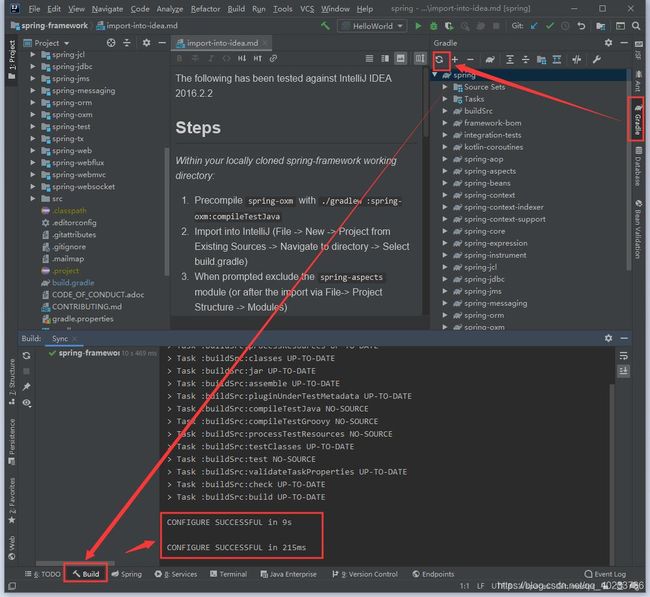Show markdown preview only
This screenshot has height=597, width=650.
(x=400, y=58)
